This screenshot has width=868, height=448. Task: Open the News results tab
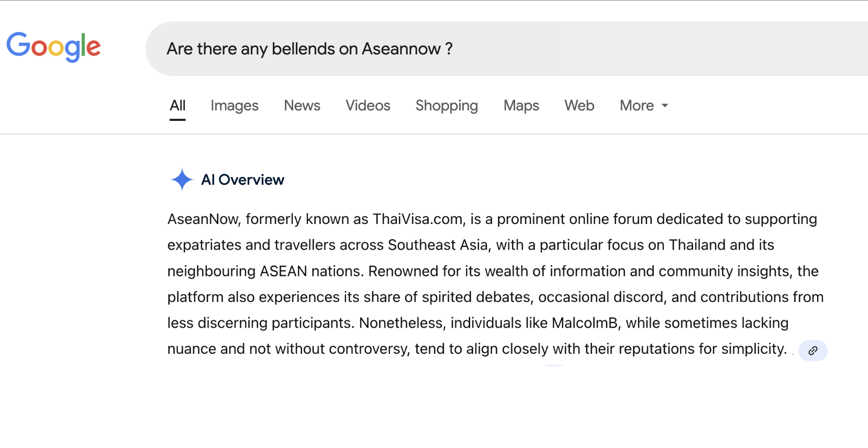pyautogui.click(x=302, y=106)
